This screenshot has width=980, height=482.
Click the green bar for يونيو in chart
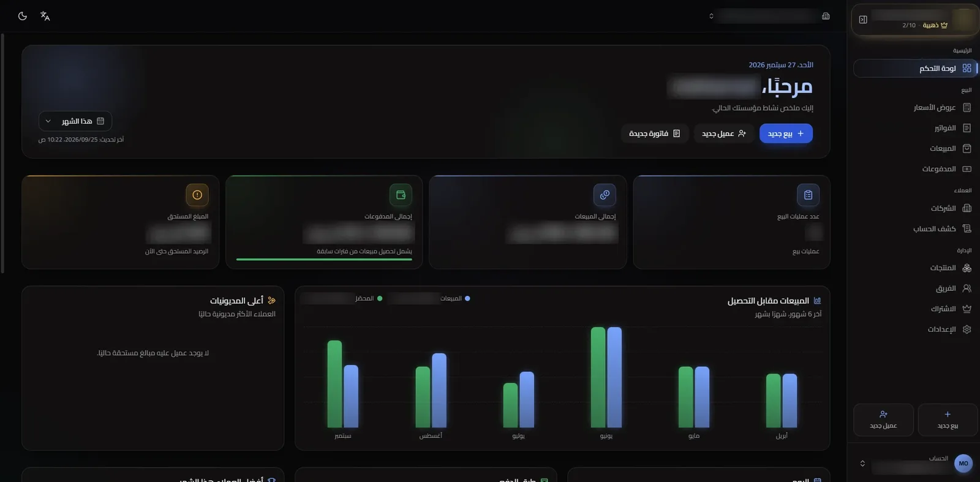(598, 377)
